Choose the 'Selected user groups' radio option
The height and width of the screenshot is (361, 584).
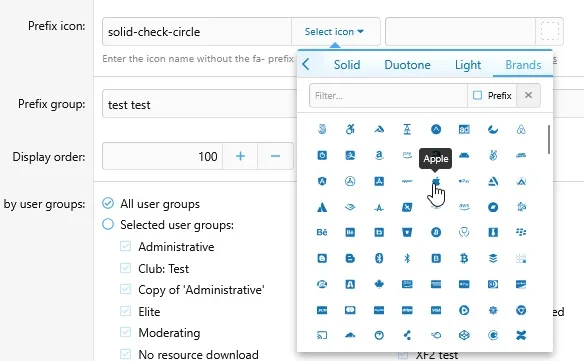[x=108, y=224]
